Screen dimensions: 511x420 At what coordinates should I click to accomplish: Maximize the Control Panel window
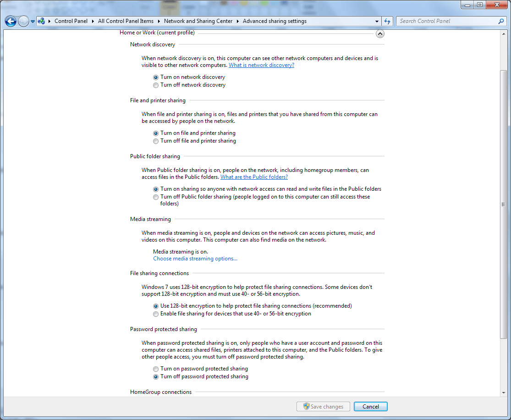(x=480, y=5)
